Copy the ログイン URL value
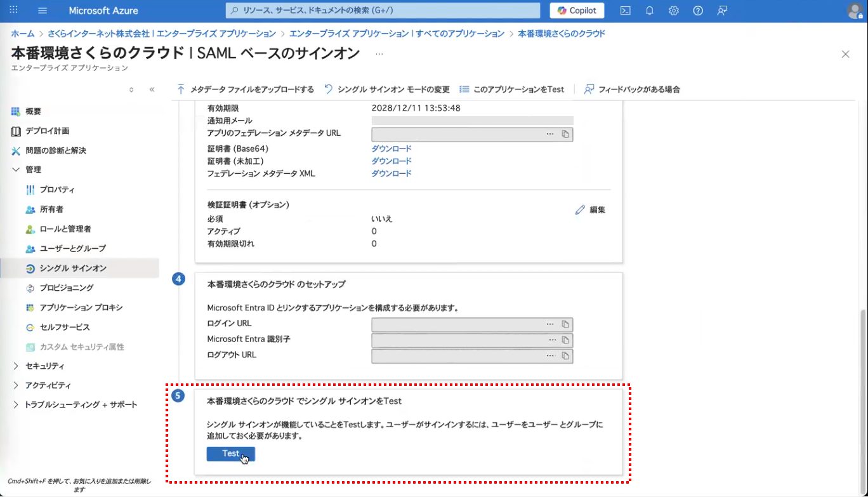 coord(565,324)
